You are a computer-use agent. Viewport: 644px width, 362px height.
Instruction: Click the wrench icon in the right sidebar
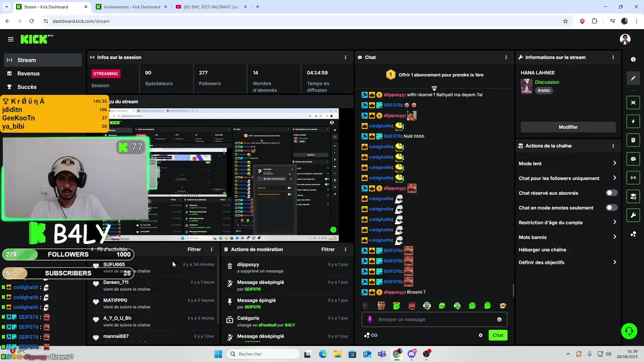pyautogui.click(x=633, y=215)
